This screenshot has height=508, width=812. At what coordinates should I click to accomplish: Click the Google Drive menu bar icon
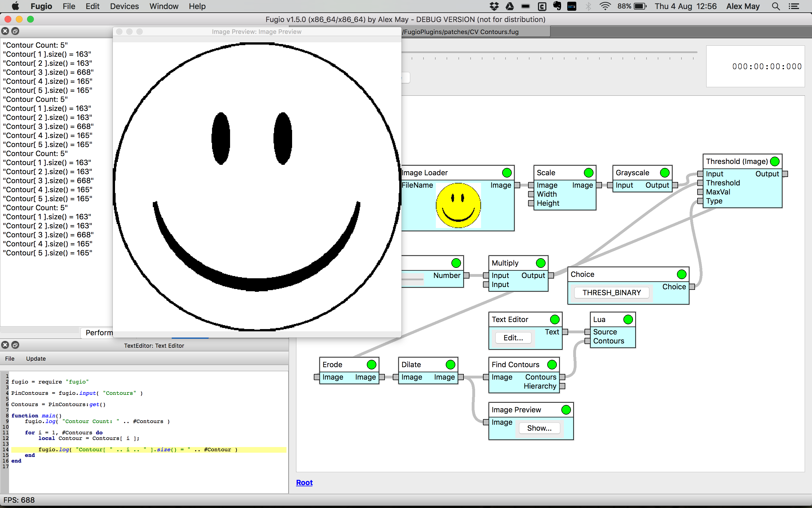coord(510,6)
